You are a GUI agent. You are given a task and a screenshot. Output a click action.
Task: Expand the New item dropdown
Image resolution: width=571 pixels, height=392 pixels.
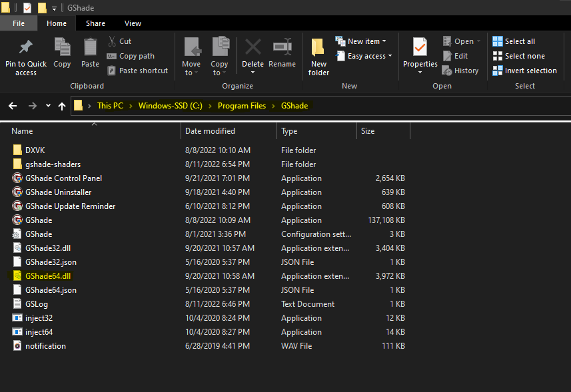[384, 41]
